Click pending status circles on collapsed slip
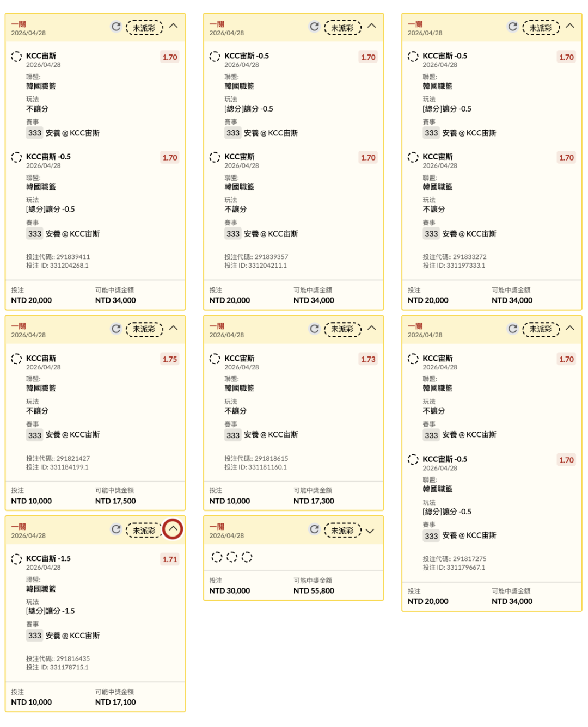The width and height of the screenshot is (588, 727). pos(232,557)
